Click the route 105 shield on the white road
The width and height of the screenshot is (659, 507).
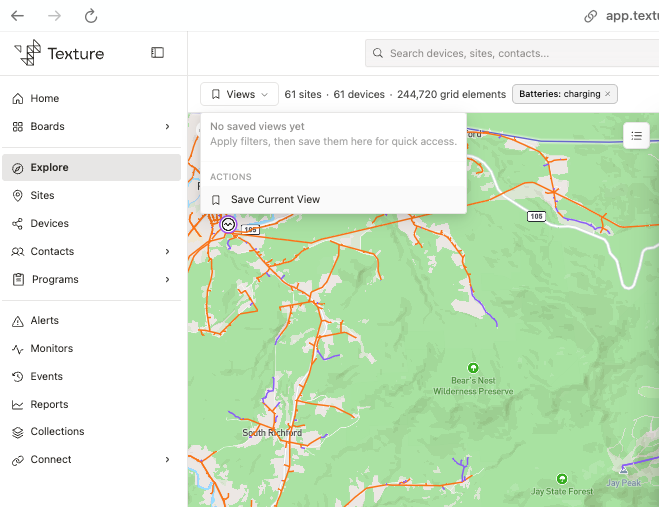[536, 217]
